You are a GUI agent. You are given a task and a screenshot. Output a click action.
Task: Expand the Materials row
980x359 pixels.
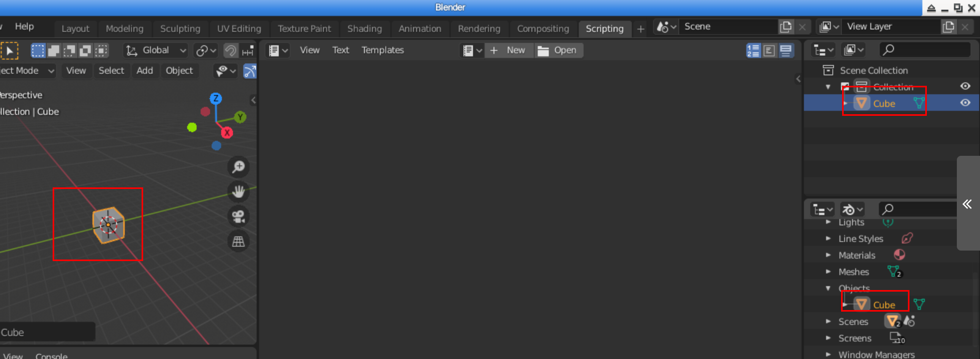coord(828,255)
